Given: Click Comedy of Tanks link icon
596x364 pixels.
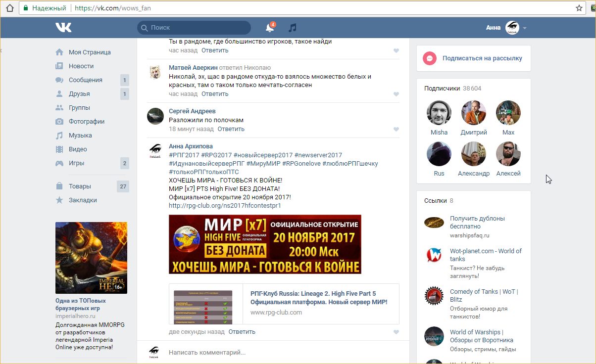Looking at the screenshot, I should click(x=434, y=296).
